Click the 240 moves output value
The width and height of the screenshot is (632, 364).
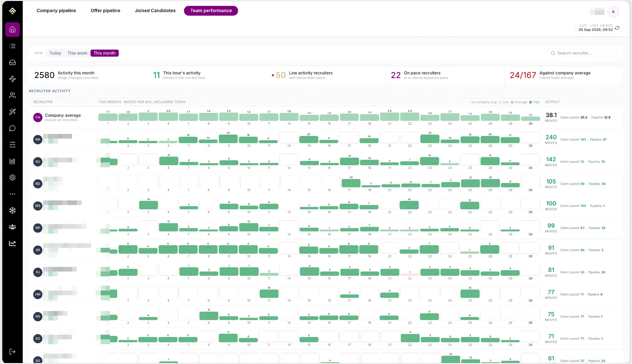551,137
